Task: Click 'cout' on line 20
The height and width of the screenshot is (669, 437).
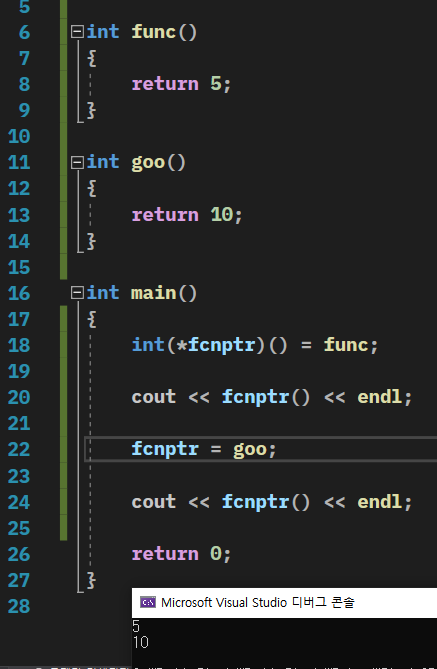Action: tap(154, 397)
